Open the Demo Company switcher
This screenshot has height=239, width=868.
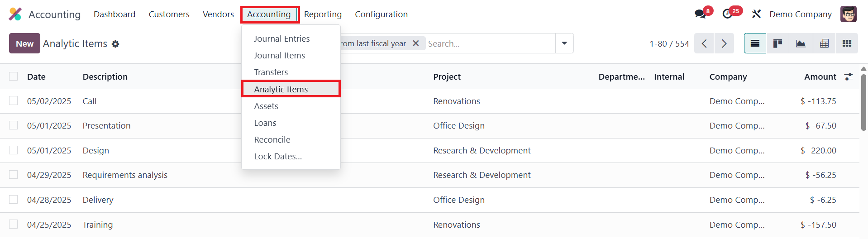point(800,14)
